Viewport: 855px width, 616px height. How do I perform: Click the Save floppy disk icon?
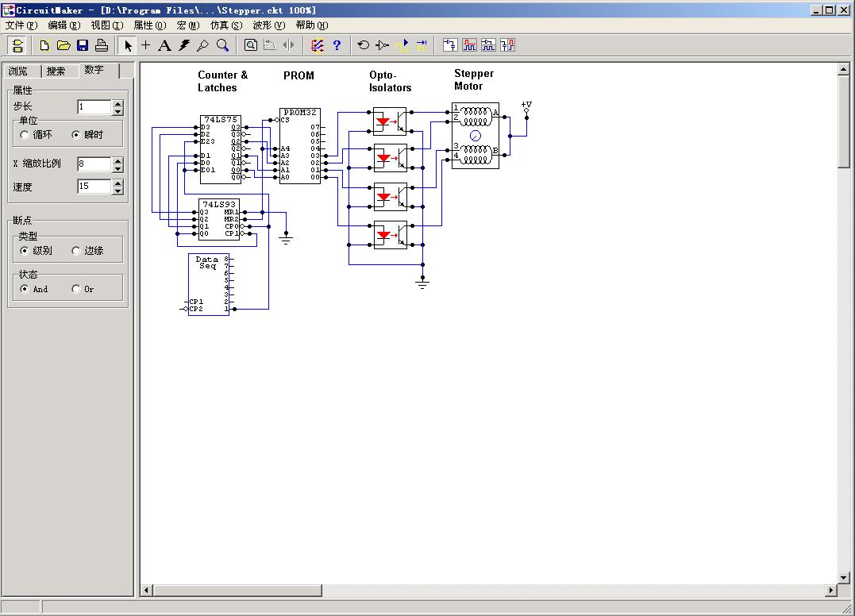(x=83, y=45)
